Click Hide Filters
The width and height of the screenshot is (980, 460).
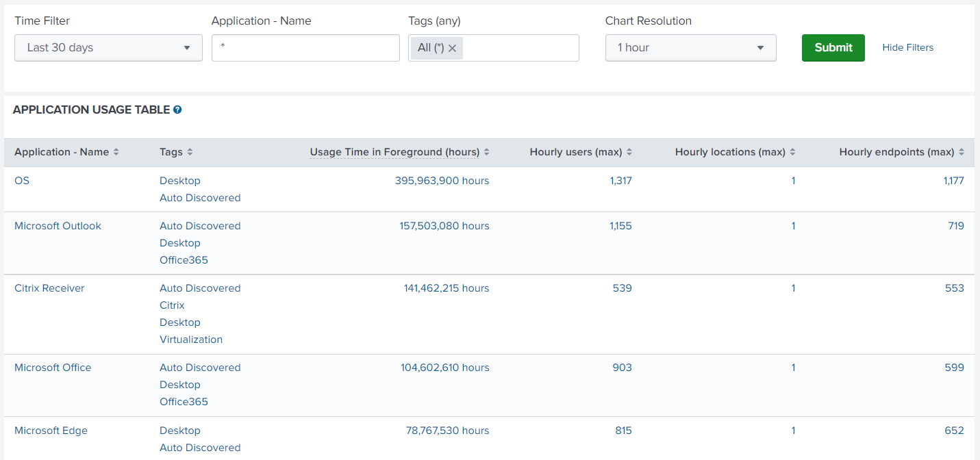907,47
